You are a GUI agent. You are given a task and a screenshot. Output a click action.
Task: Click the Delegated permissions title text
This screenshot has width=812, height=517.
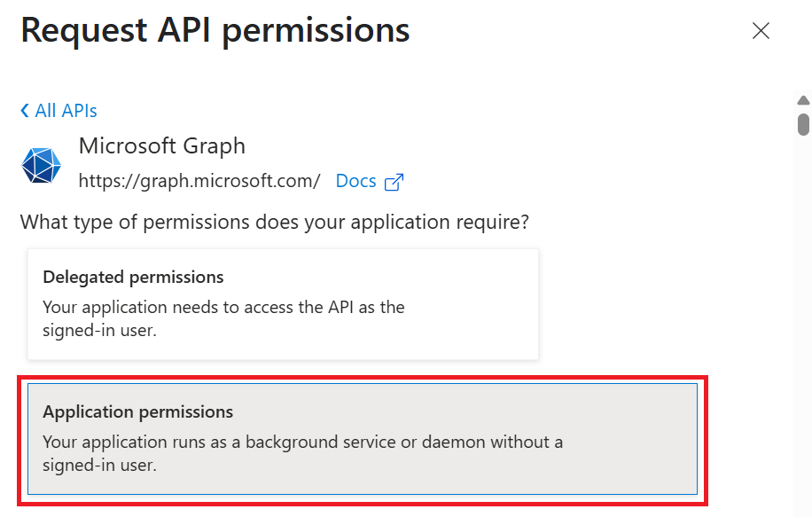click(x=133, y=278)
